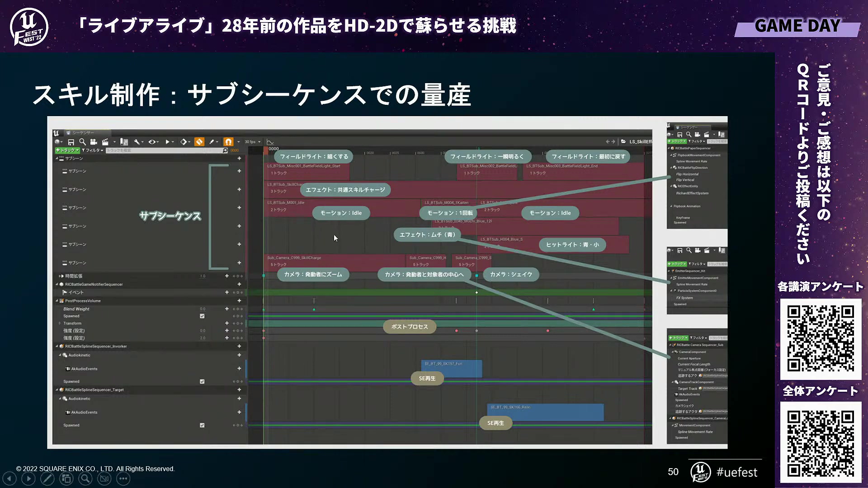Click the Save sequence icon in Sequencer toolbar
This screenshot has height=488, width=868.
(x=71, y=142)
